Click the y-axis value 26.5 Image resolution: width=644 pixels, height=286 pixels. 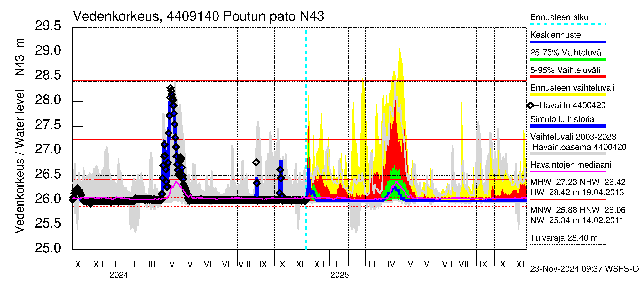(48, 174)
